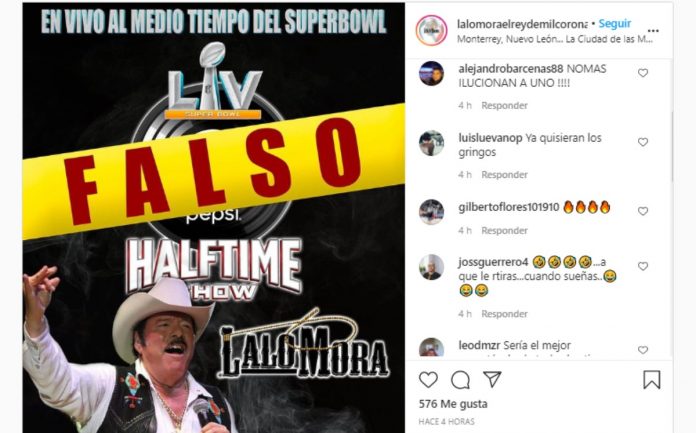Like the post with heart icon
The height and width of the screenshot is (433, 696).
[428, 380]
